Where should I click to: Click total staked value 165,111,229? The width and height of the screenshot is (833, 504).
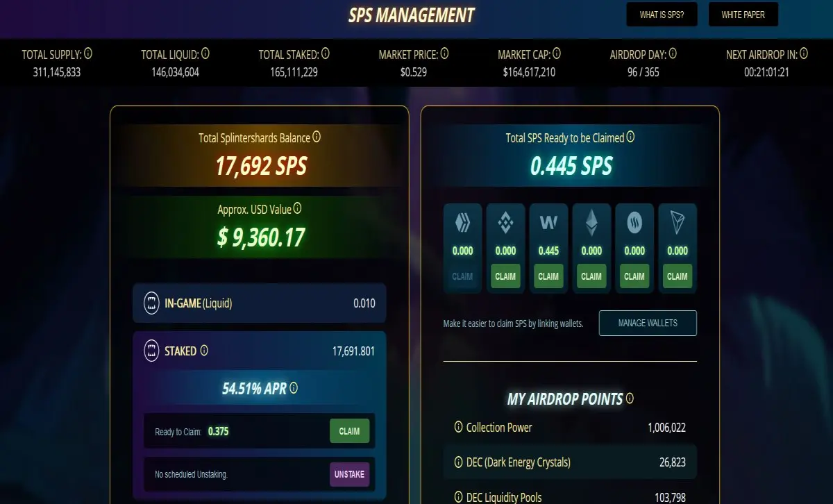[294, 72]
